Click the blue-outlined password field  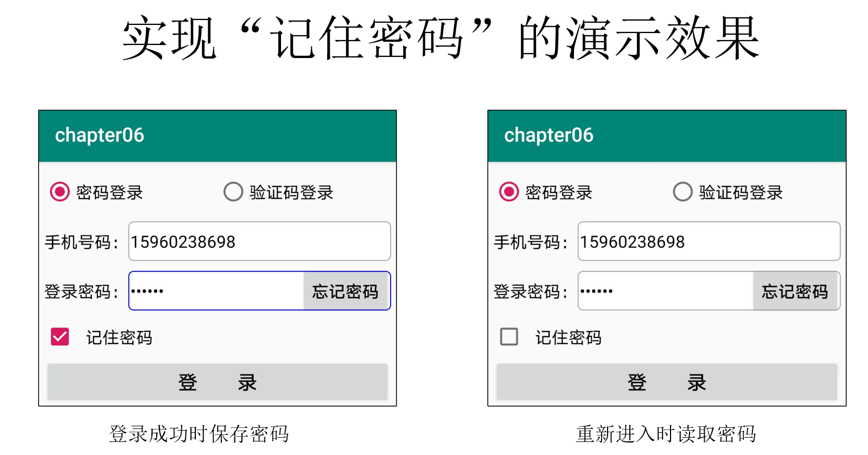tap(217, 291)
